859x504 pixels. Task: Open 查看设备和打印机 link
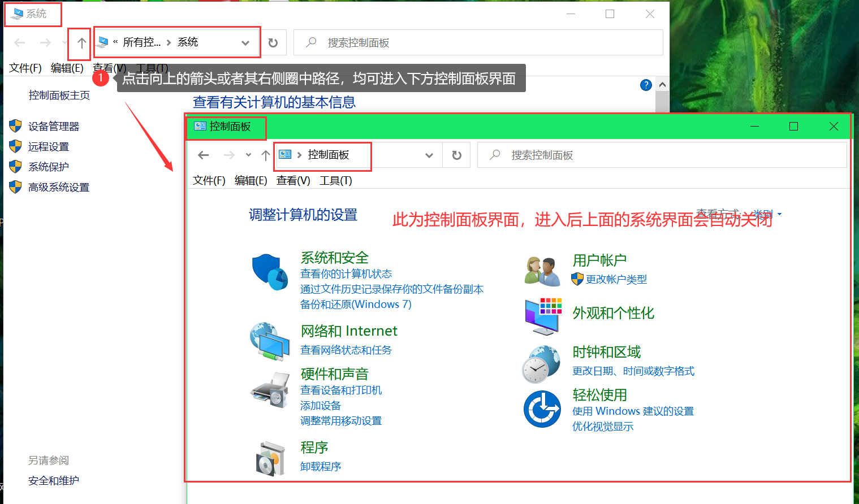341,390
